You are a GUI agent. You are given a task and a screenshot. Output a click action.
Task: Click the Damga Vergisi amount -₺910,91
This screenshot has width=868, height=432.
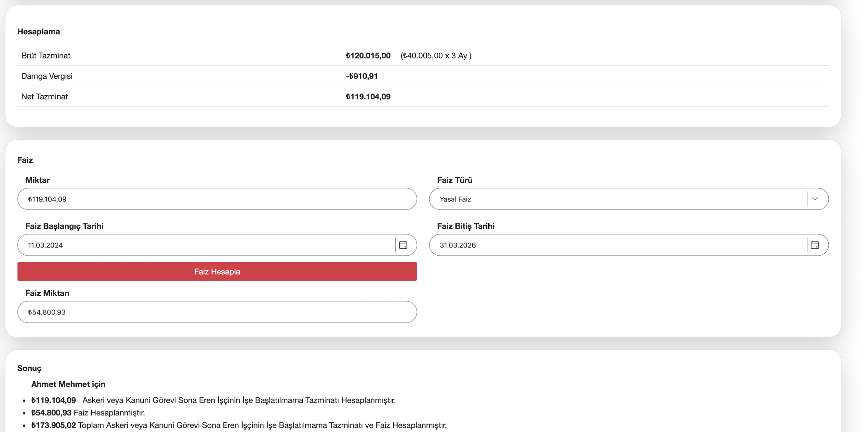pos(362,76)
